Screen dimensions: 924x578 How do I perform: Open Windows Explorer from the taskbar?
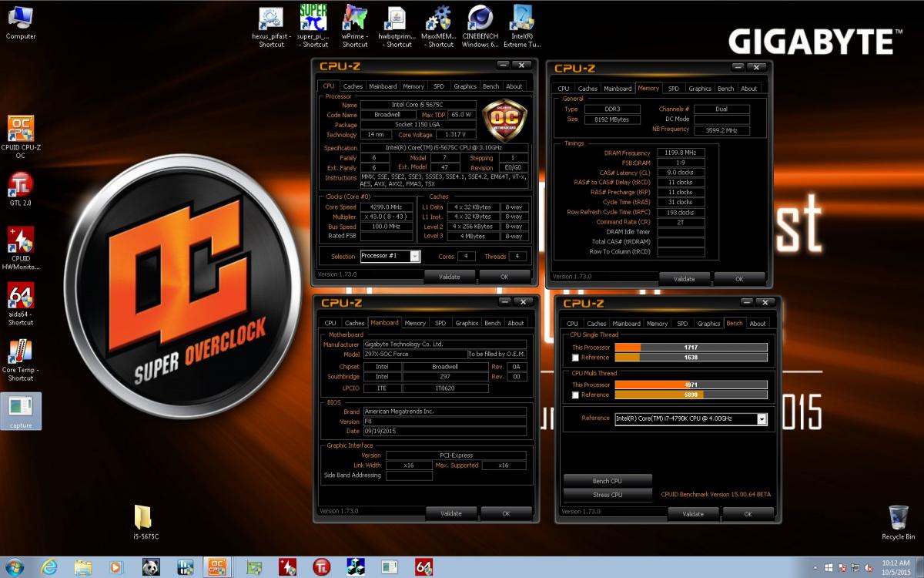tap(83, 567)
